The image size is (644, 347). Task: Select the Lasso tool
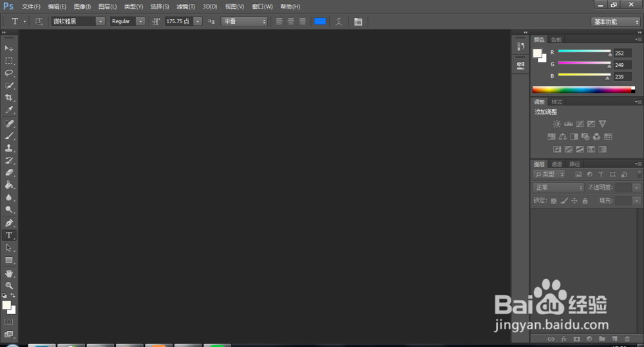click(x=8, y=73)
